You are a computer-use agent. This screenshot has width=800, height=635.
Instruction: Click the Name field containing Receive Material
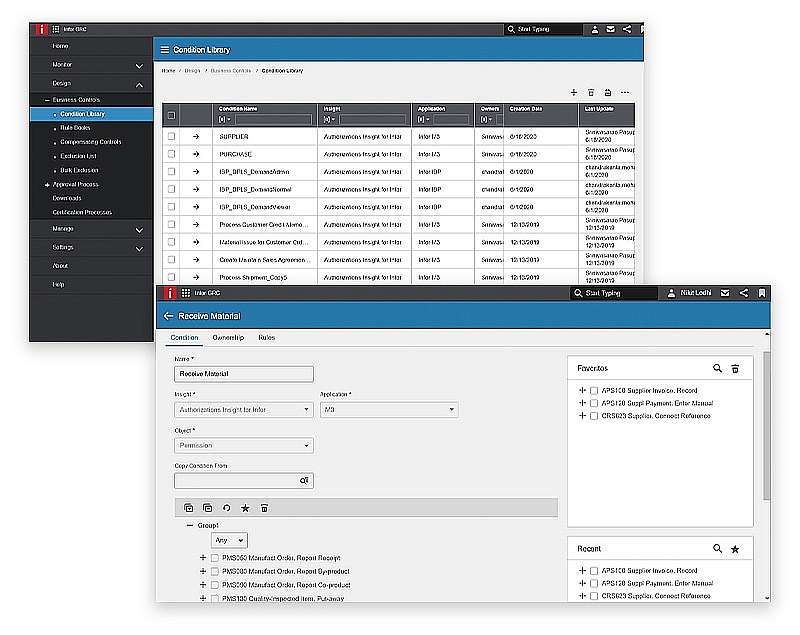244,374
